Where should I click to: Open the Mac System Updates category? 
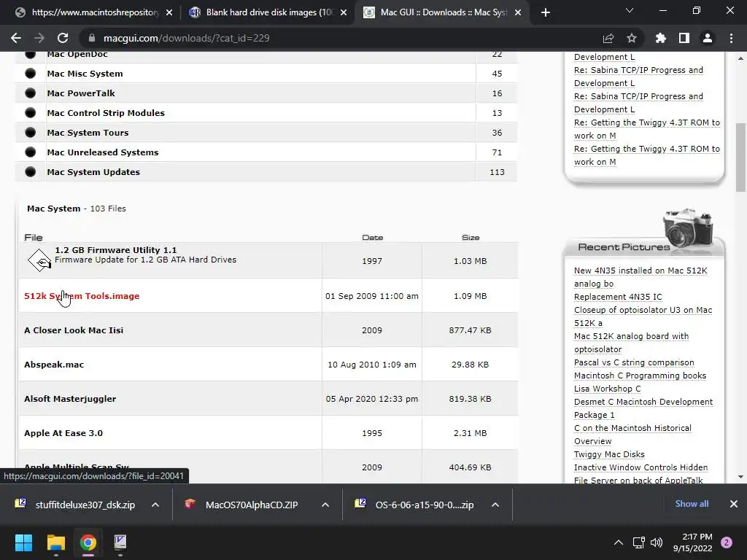93,172
